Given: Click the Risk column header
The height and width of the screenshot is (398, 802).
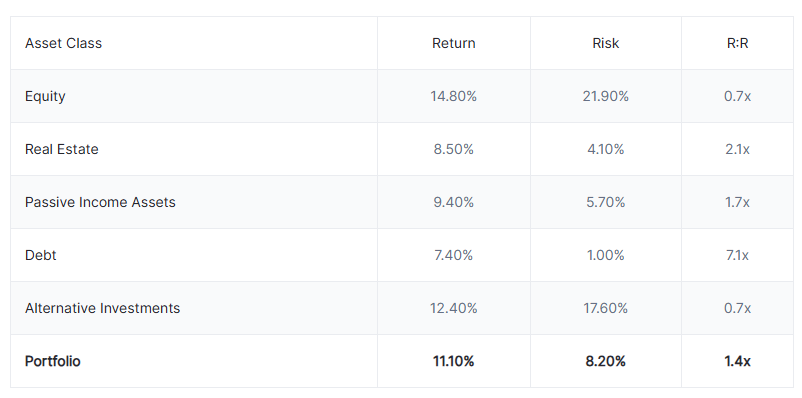Looking at the screenshot, I should [606, 43].
